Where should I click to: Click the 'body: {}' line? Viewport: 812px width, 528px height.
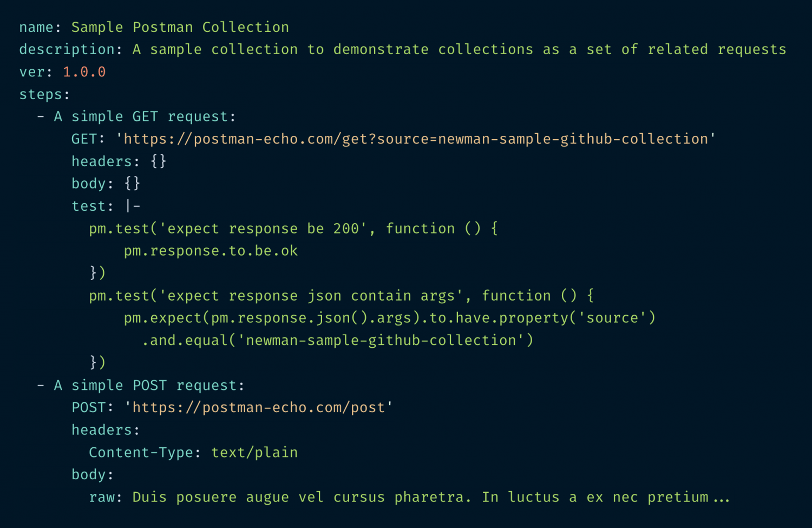click(106, 184)
